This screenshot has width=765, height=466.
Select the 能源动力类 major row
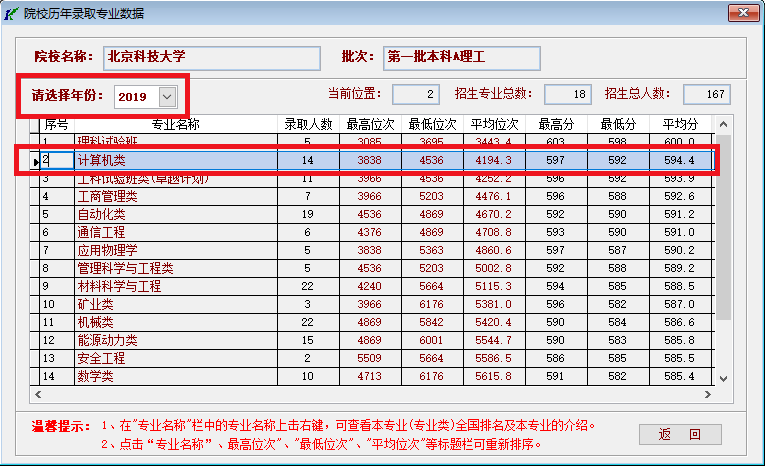[372, 341]
